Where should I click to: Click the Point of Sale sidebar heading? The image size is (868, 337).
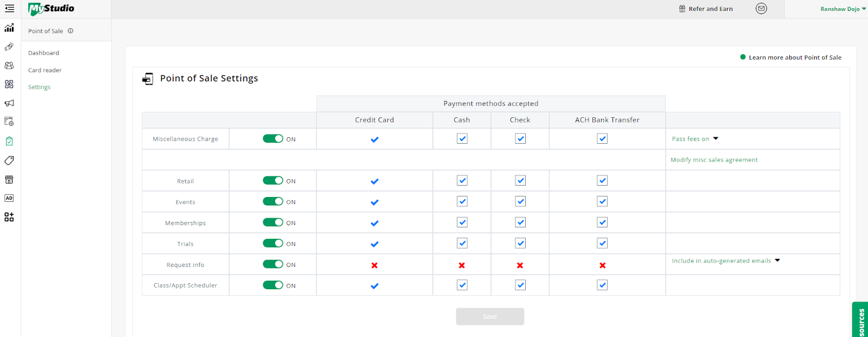point(46,31)
